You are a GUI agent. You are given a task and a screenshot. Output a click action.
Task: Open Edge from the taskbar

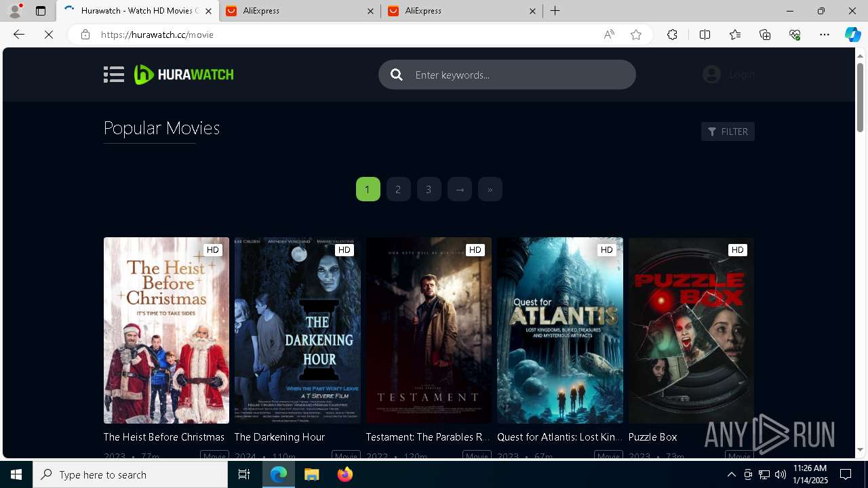click(279, 474)
